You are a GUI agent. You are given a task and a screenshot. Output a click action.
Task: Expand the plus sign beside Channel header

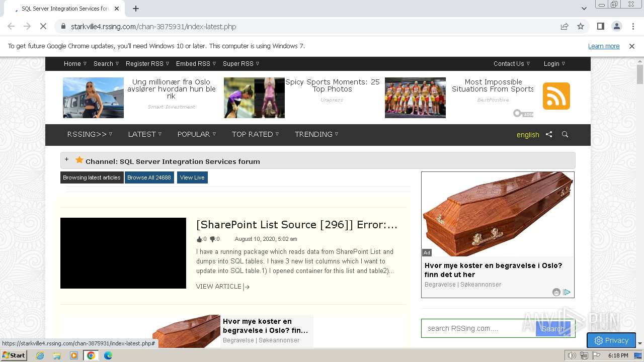coord(66,159)
